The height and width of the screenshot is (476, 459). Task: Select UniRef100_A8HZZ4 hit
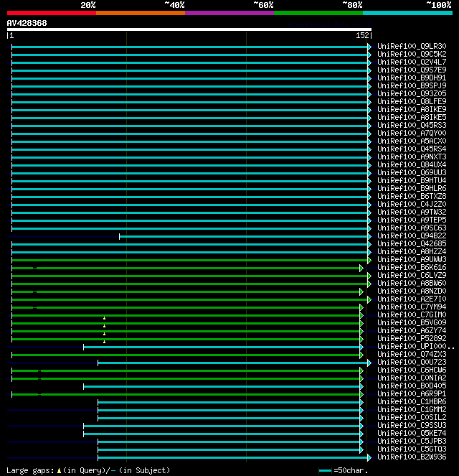point(412,252)
